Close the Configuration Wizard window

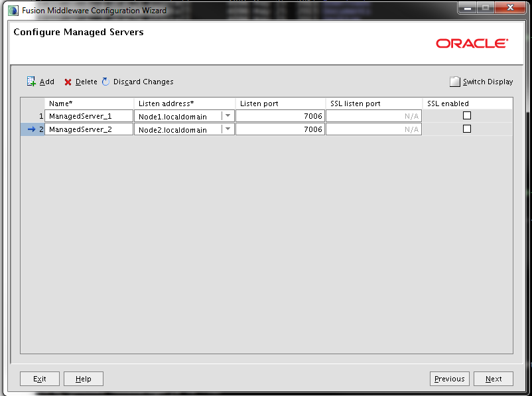[x=510, y=7]
